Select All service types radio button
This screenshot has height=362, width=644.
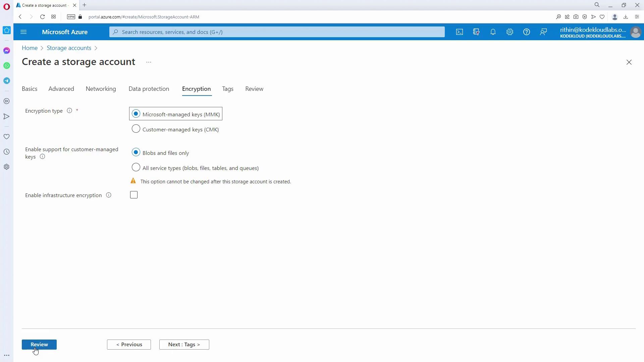click(136, 167)
